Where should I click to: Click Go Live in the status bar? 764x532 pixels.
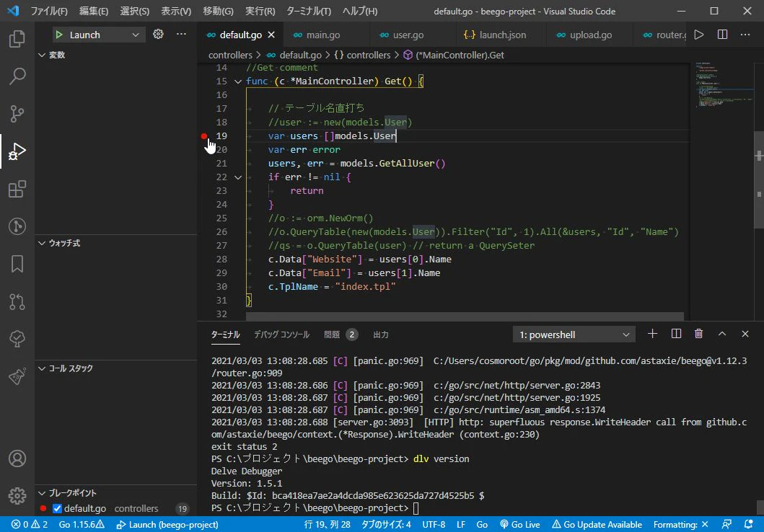(520, 524)
